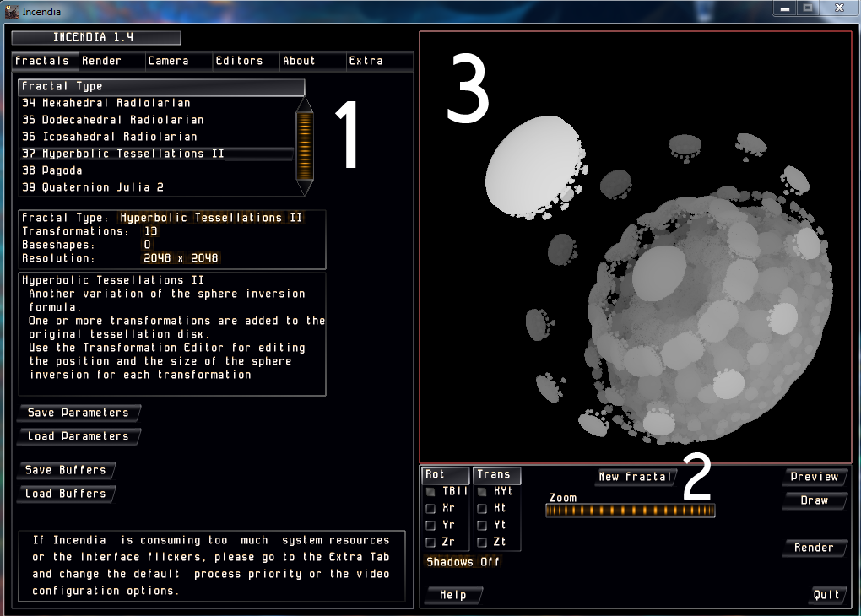This screenshot has height=616, width=861.
Task: Quit Incendia with the Quit button
Action: 826,595
